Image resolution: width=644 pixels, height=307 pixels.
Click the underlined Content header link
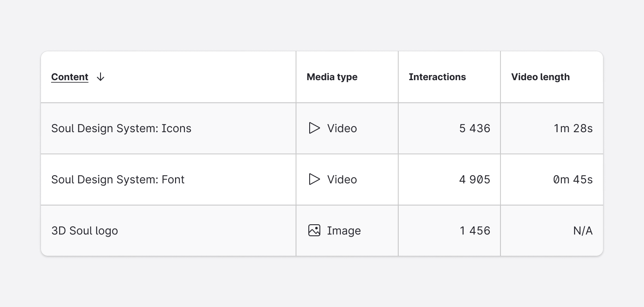(x=69, y=77)
